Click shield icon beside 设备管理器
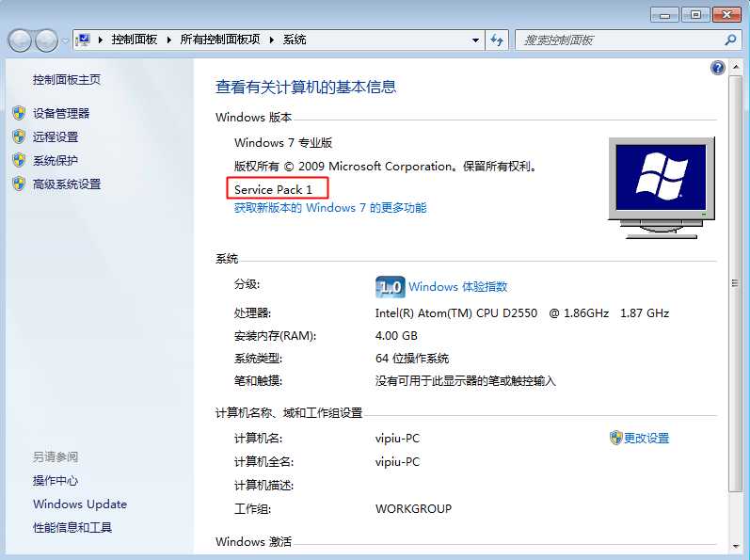The image size is (750, 560). click(19, 113)
